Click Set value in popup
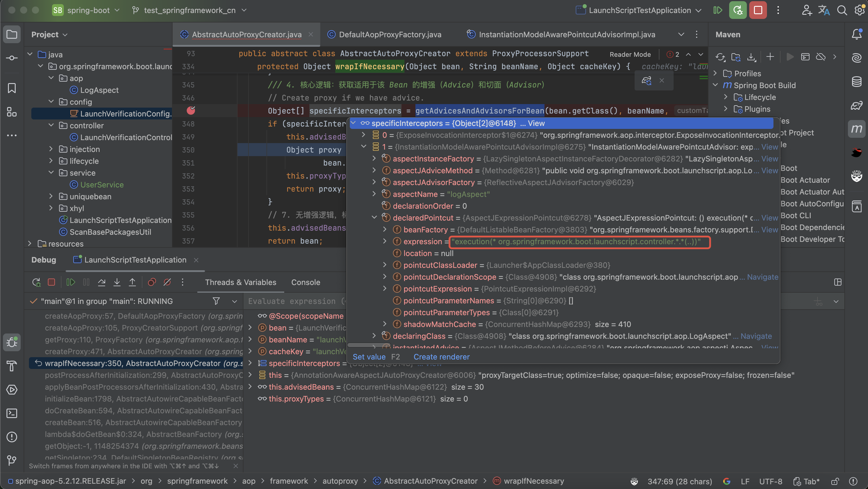Viewport: 868px width, 489px height. tap(369, 357)
